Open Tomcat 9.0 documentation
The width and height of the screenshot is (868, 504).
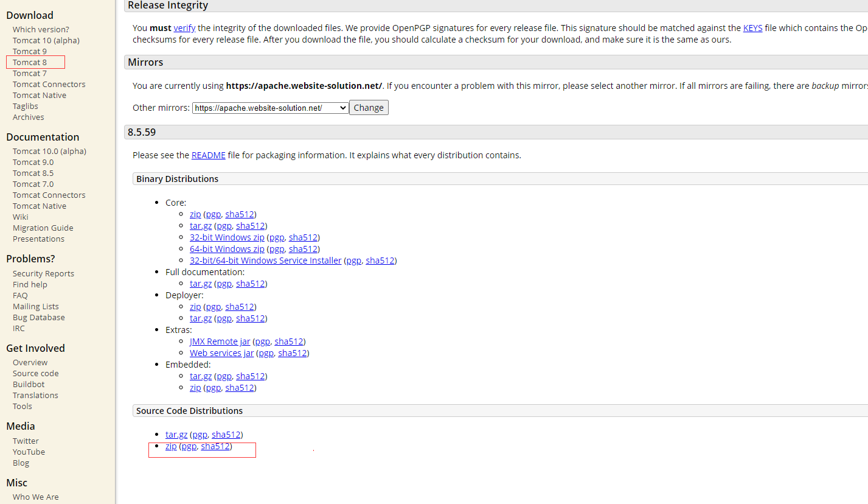click(x=33, y=162)
